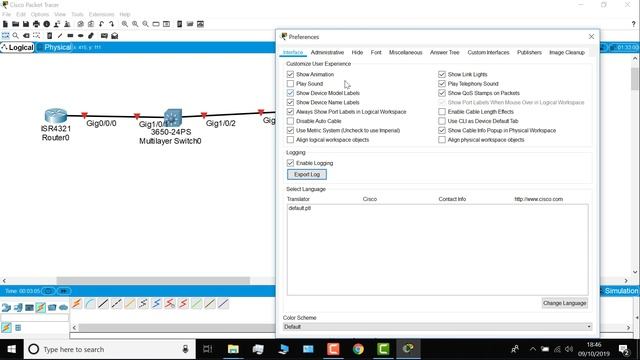Choose the Place Note tool

tap(49, 36)
